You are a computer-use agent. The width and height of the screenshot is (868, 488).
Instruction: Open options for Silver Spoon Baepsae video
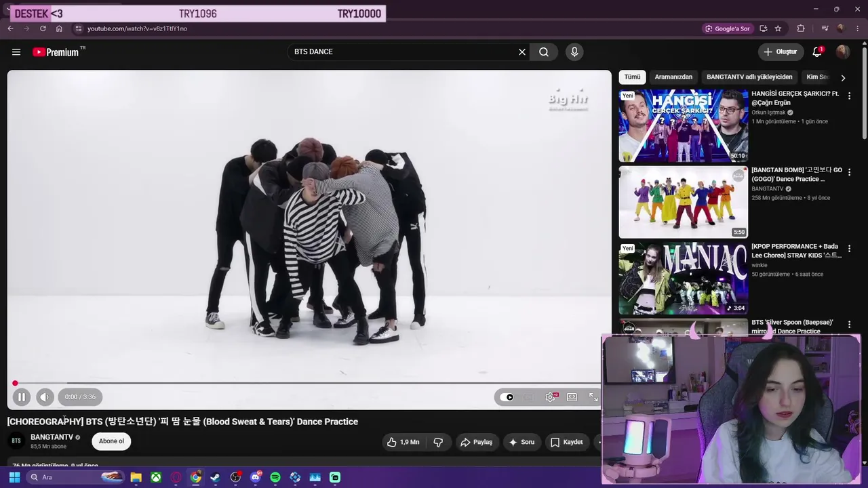[x=849, y=325]
